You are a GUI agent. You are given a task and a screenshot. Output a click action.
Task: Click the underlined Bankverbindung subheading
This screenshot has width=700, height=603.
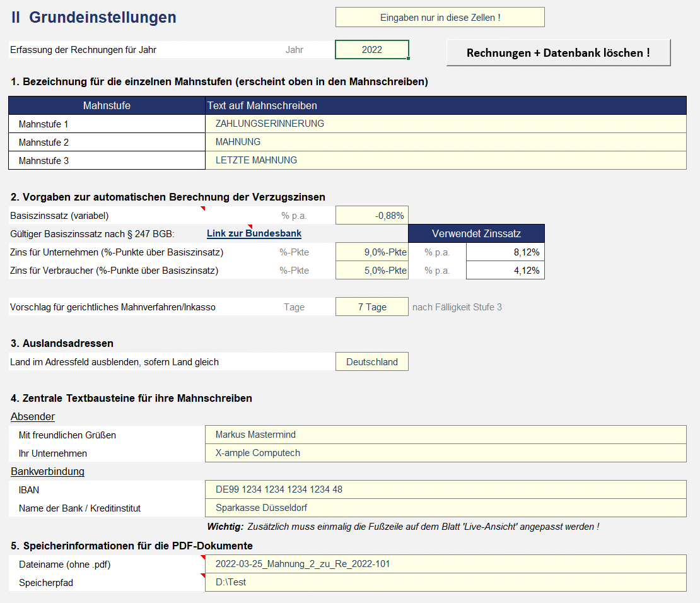(x=47, y=471)
